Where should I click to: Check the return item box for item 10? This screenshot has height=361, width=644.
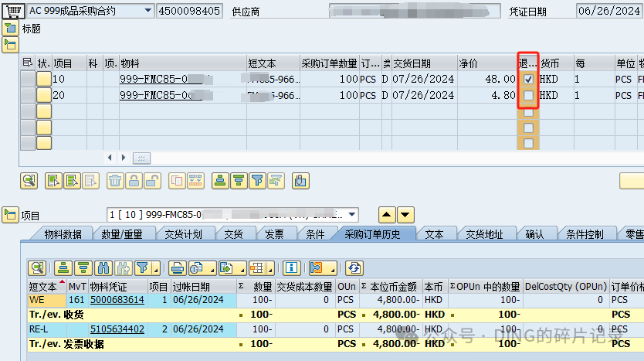[x=529, y=79]
